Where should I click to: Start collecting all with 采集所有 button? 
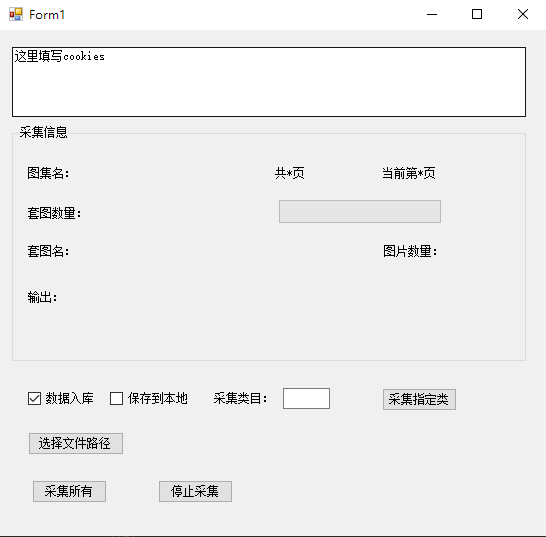[69, 491]
